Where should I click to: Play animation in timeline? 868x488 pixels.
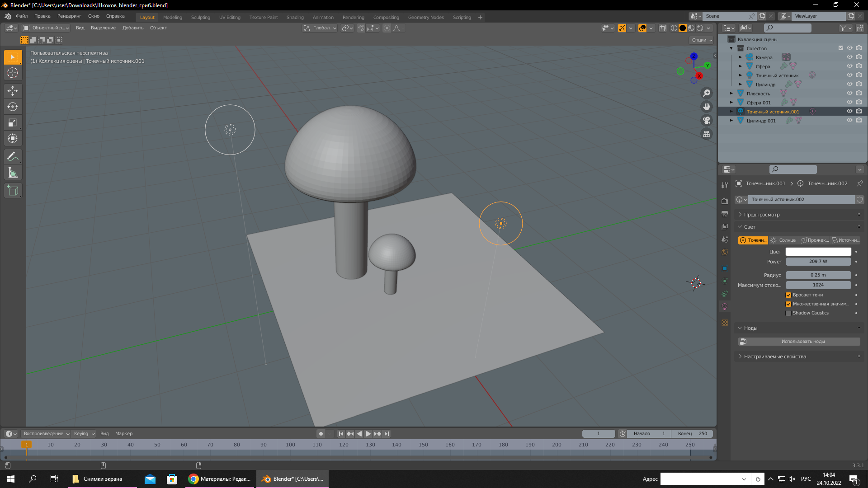click(368, 434)
